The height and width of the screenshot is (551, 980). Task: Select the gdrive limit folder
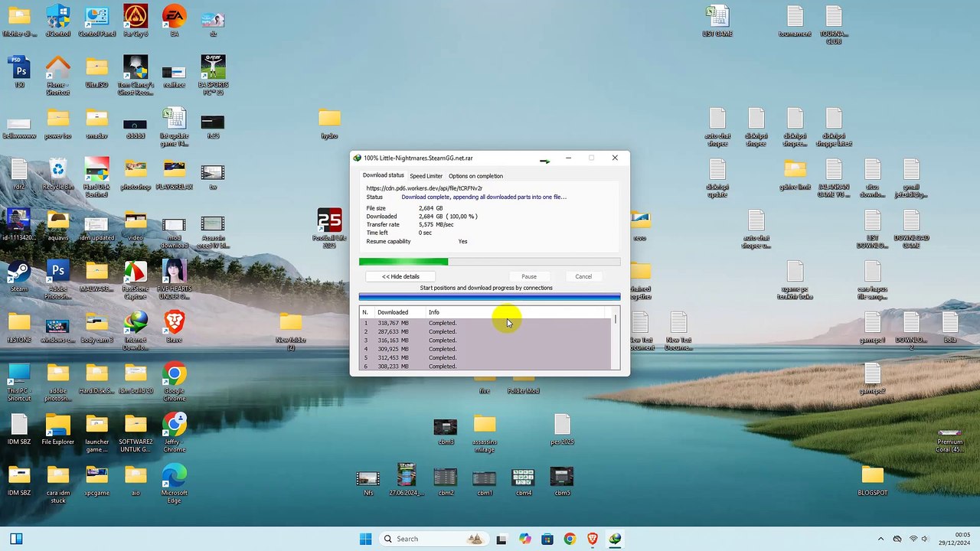click(795, 174)
